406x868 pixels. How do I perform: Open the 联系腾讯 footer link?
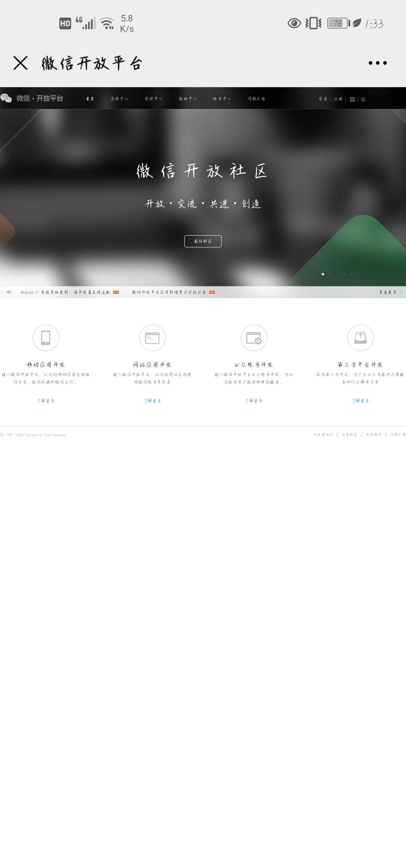[374, 434]
